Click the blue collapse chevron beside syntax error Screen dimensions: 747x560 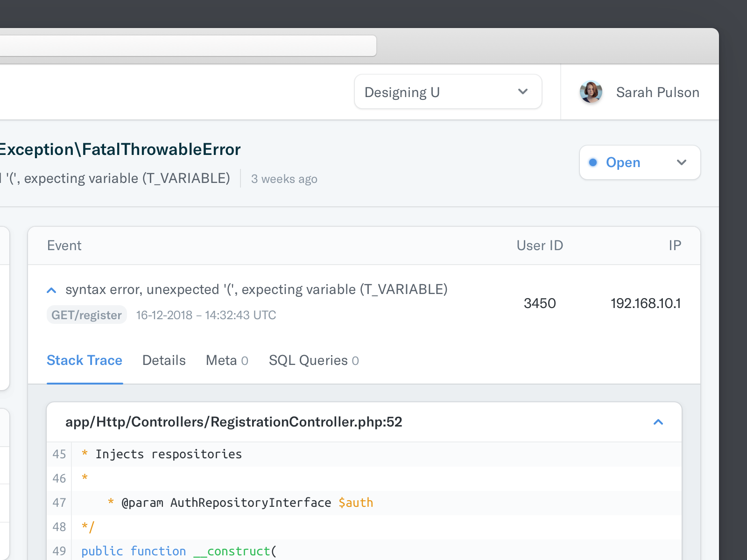51,290
